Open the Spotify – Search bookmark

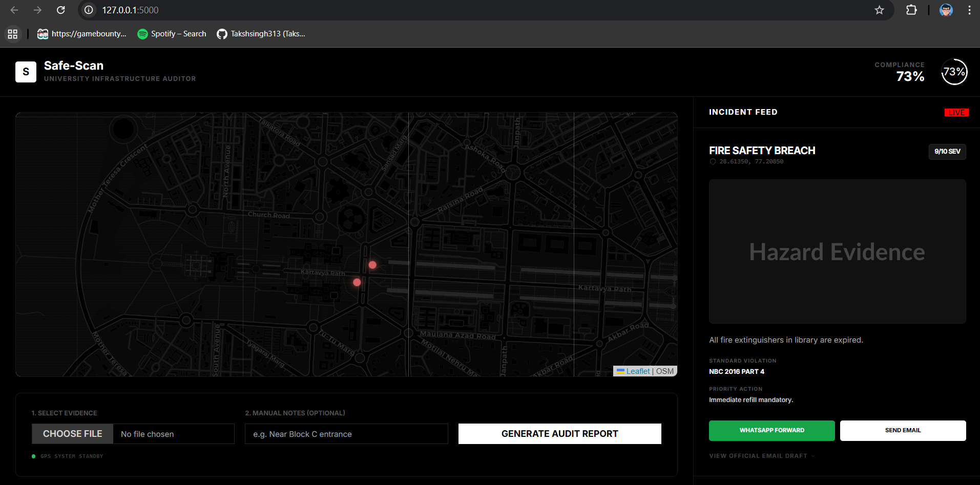pyautogui.click(x=172, y=34)
